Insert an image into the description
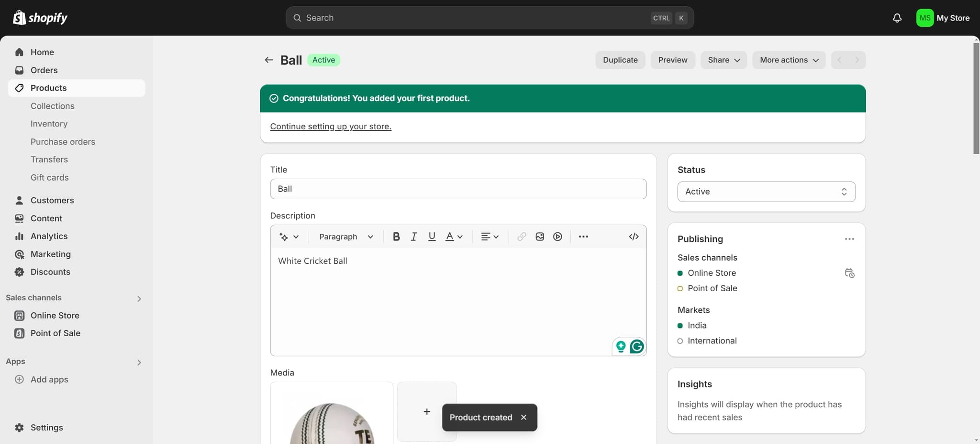Screen dimensions: 980x444 (539, 236)
